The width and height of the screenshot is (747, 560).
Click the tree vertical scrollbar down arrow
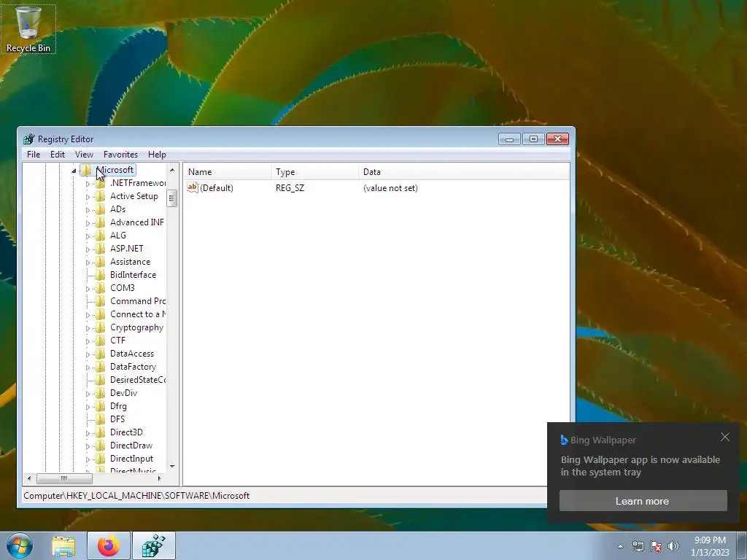(172, 467)
